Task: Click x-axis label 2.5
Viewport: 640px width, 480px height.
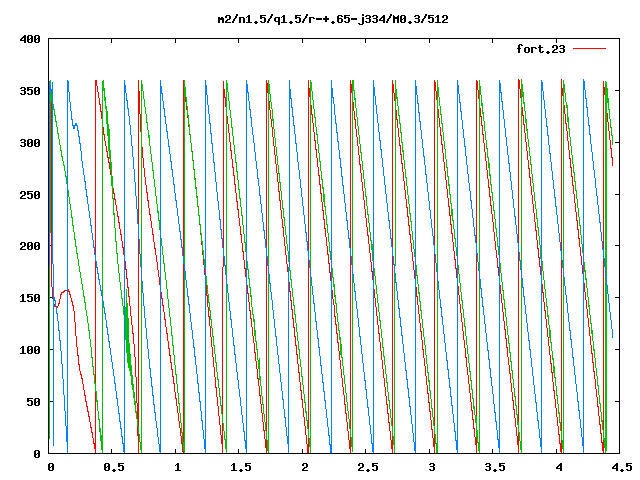Action: coord(367,467)
